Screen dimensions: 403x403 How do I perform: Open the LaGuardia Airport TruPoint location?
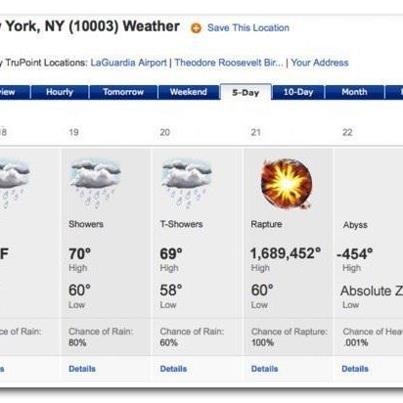tap(129, 63)
